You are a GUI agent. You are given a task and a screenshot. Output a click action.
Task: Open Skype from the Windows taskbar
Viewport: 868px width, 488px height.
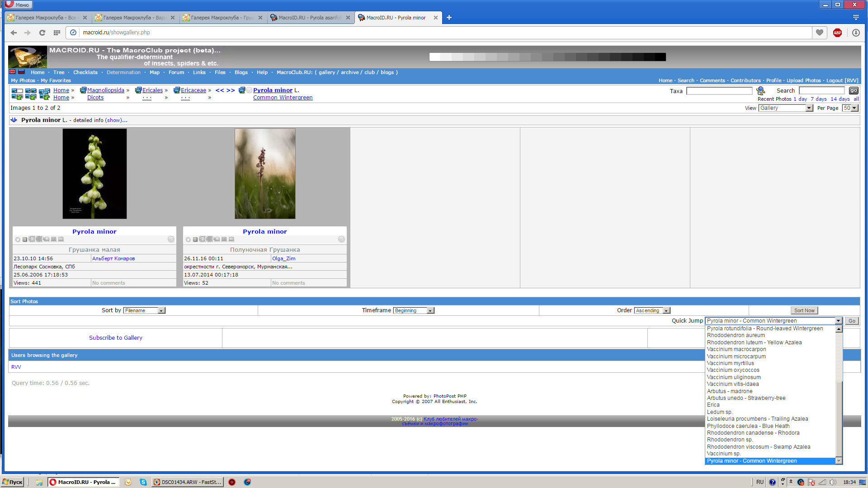pyautogui.click(x=143, y=482)
